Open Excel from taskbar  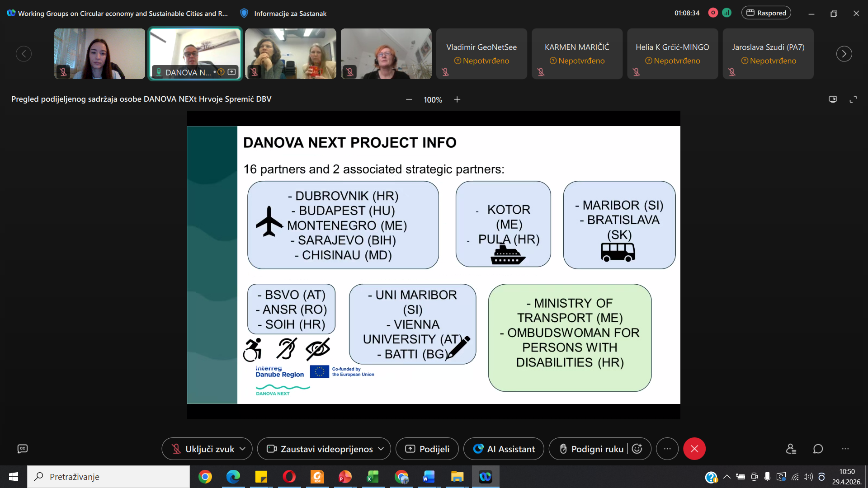click(x=373, y=477)
